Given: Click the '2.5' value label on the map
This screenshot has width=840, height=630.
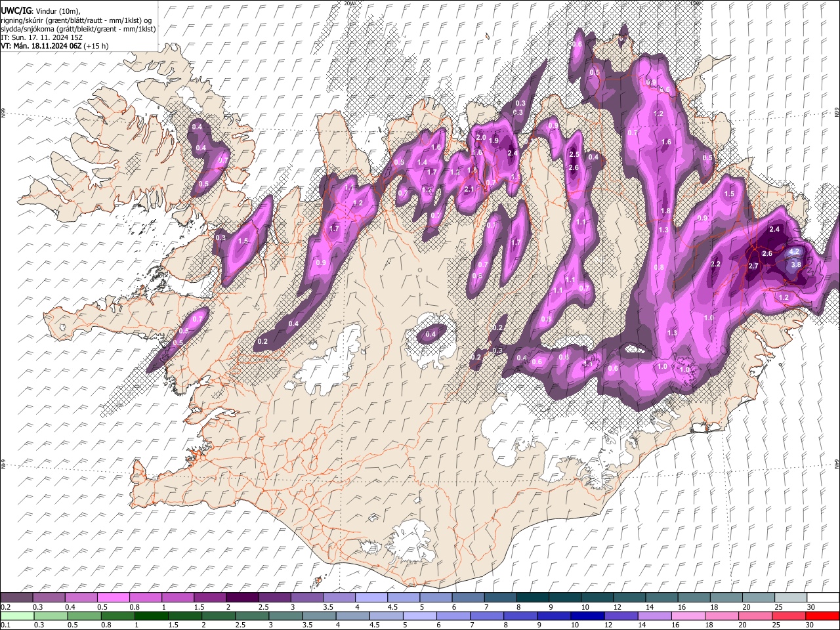Looking at the screenshot, I should point(574,154).
